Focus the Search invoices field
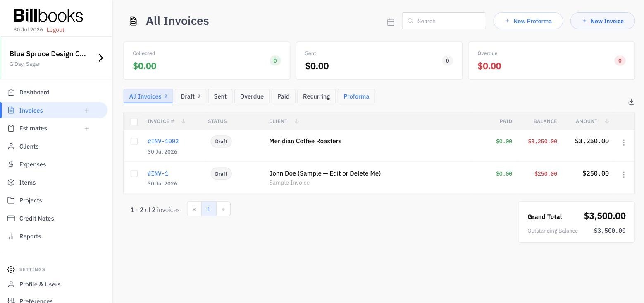The height and width of the screenshot is (303, 644). point(444,21)
